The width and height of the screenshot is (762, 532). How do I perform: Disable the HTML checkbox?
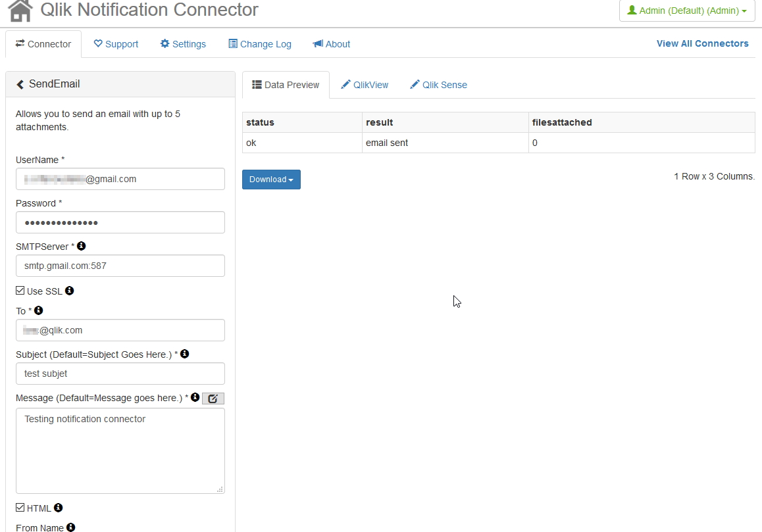(20, 507)
